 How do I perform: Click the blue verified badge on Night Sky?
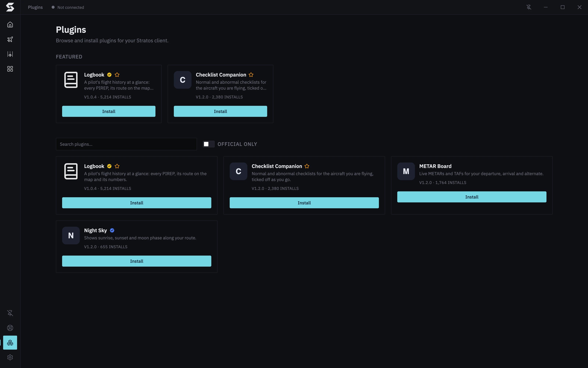[x=112, y=230]
